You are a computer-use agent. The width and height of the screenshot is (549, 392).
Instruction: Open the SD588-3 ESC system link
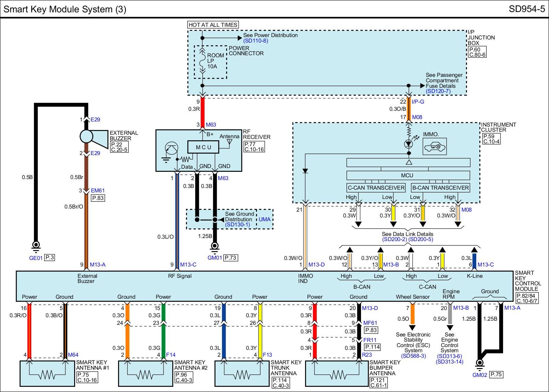413,356
